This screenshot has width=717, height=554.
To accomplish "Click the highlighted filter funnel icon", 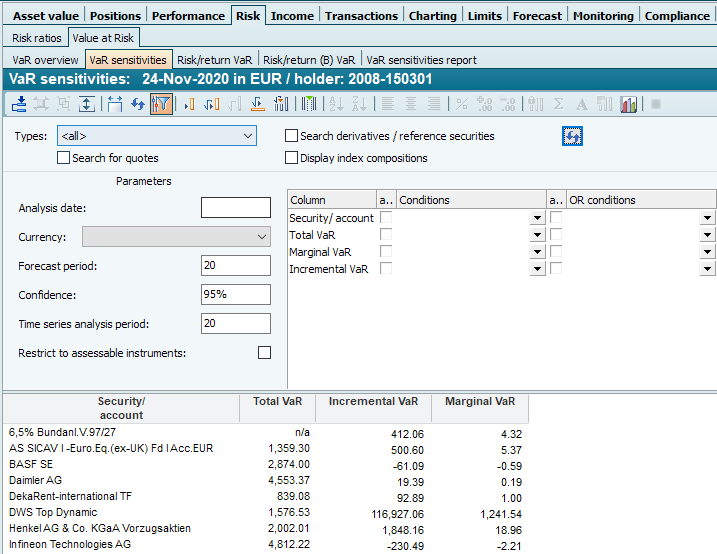I will (x=162, y=104).
